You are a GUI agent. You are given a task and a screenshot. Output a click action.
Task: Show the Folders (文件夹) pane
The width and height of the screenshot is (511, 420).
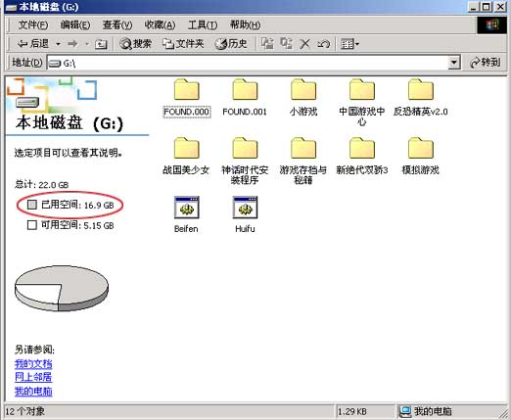183,43
